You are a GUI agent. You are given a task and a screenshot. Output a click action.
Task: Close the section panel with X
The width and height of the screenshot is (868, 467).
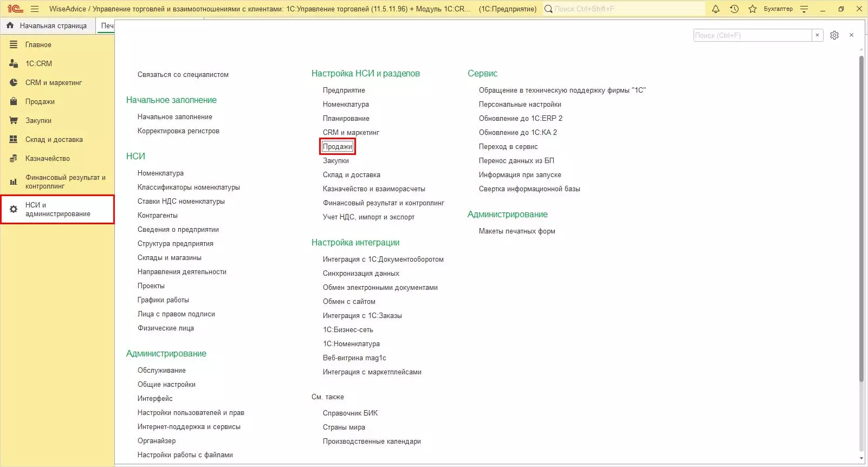coord(852,35)
